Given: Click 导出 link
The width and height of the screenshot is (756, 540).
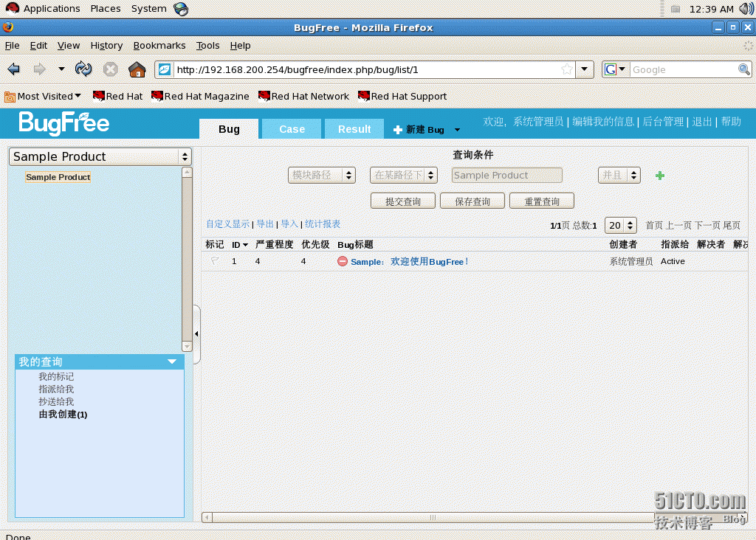Looking at the screenshot, I should pyautogui.click(x=265, y=224).
